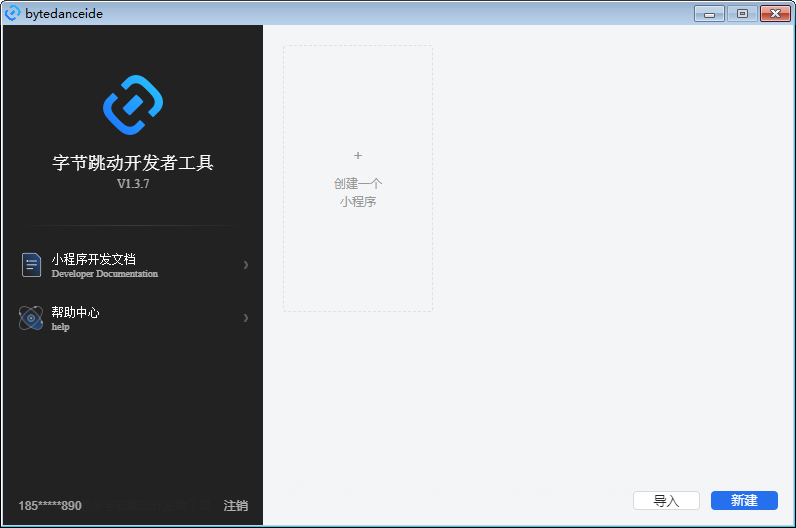The image size is (796, 528).
Task: Maximize the bytedanceide window
Action: (741, 14)
